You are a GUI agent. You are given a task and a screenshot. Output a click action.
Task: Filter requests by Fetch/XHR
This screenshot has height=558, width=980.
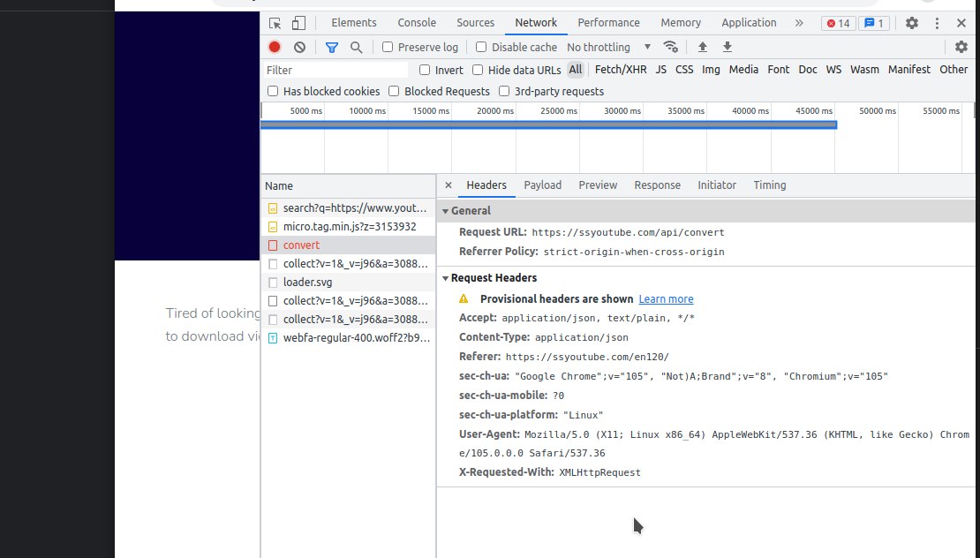tap(621, 70)
